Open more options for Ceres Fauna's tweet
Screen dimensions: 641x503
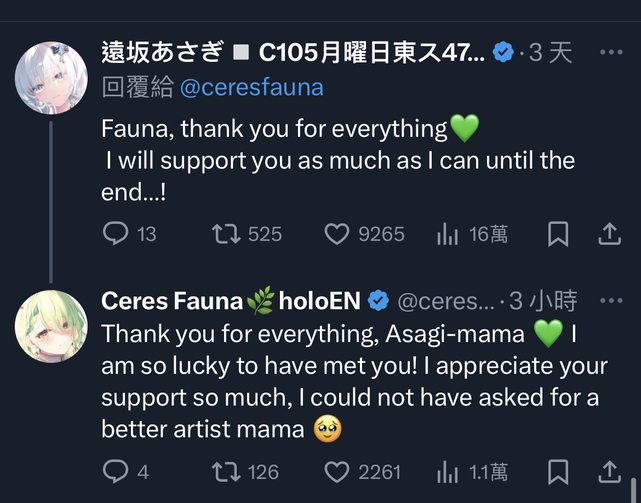[610, 300]
